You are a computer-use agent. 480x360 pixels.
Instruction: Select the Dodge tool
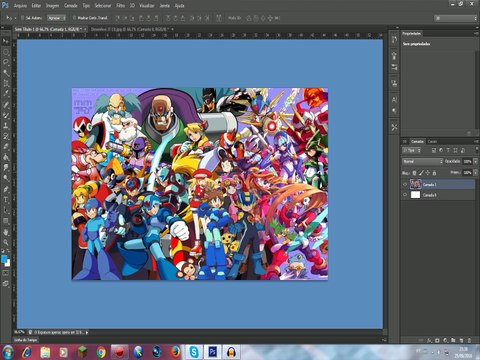[x=6, y=178]
